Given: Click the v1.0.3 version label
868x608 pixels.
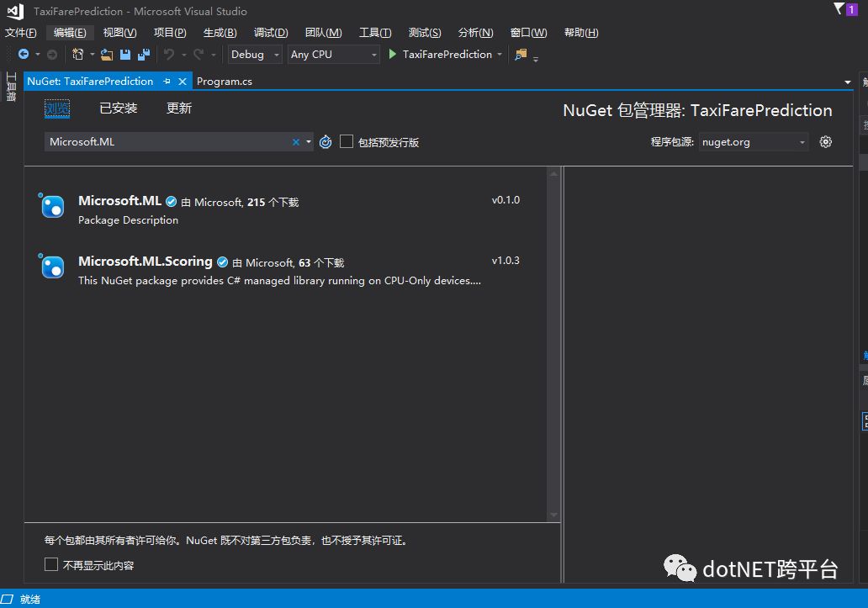Looking at the screenshot, I should [505, 261].
